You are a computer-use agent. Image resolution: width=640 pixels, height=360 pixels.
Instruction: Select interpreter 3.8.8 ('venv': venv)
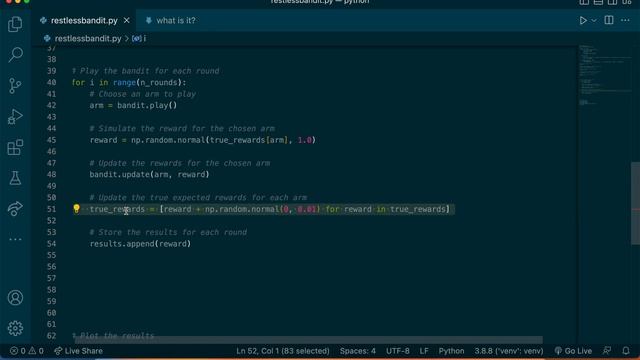pos(509,351)
